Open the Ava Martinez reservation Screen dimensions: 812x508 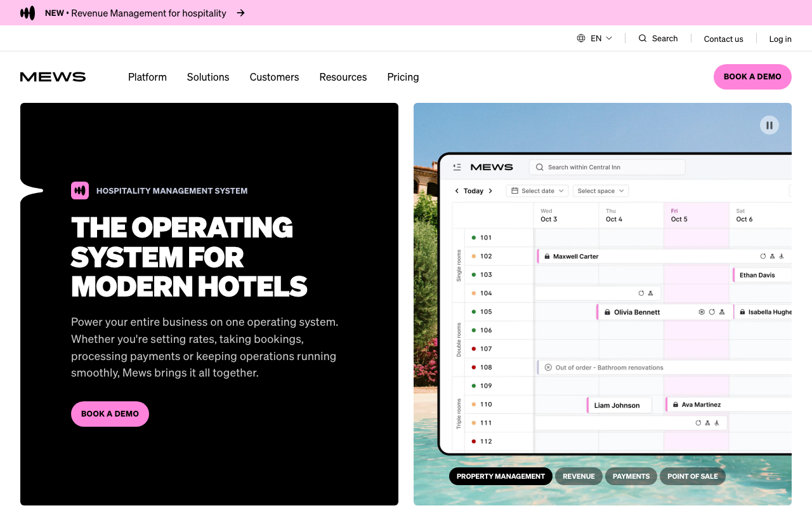click(728, 404)
